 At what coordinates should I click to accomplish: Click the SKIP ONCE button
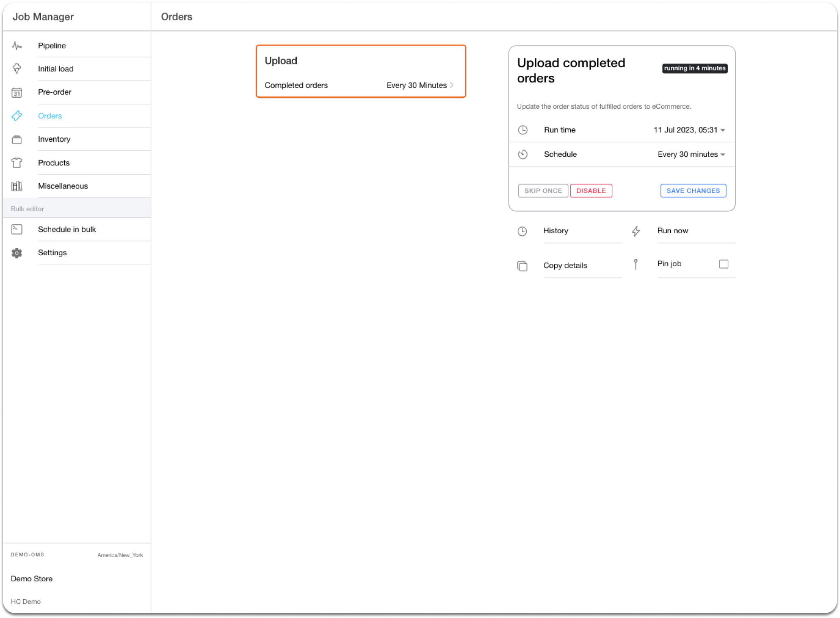[x=542, y=191]
